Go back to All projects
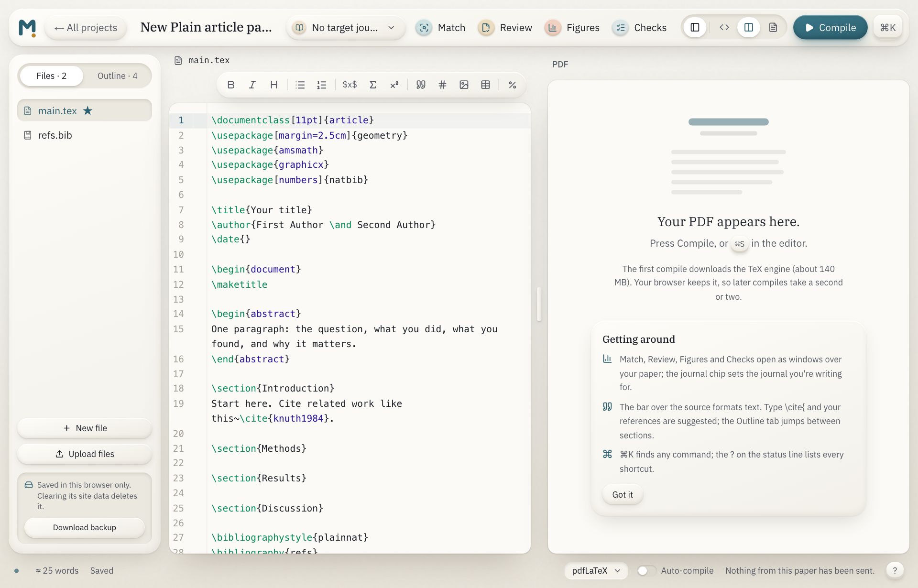 (86, 28)
